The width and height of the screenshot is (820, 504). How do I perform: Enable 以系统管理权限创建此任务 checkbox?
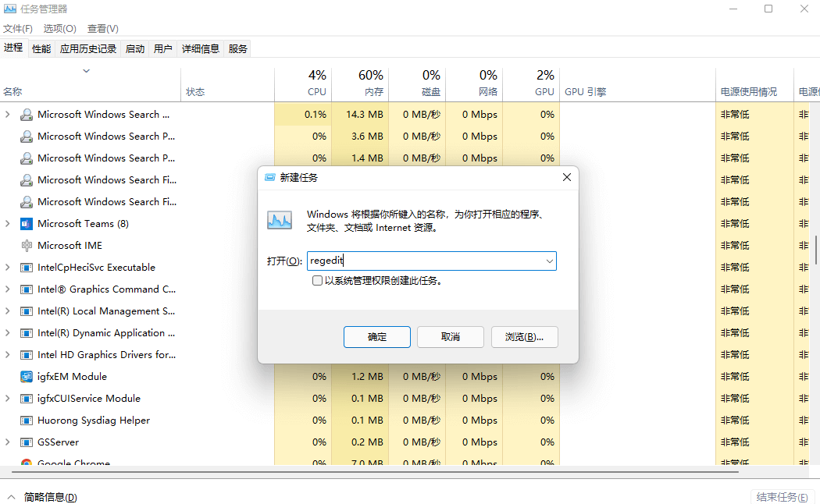[x=317, y=280]
